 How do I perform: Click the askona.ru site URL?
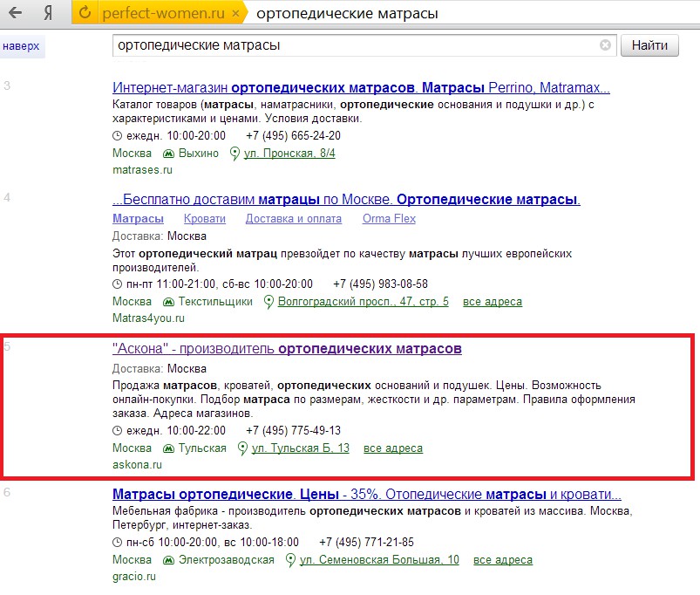click(137, 464)
